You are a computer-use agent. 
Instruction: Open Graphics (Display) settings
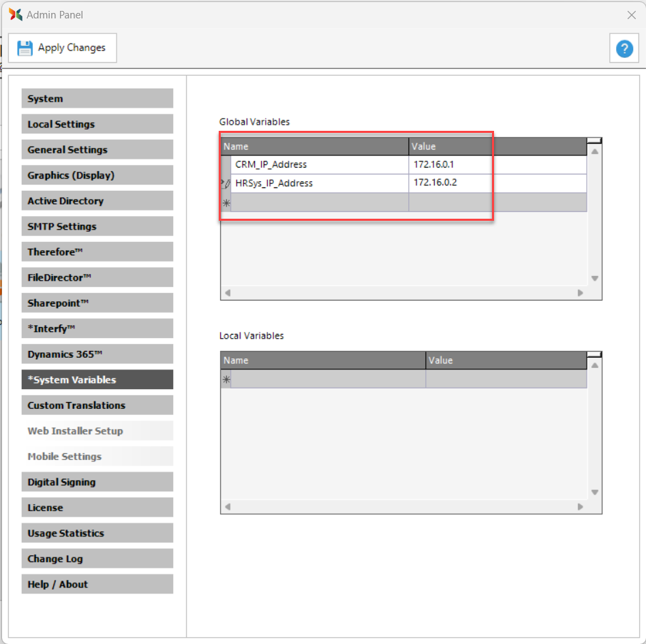[x=97, y=175]
